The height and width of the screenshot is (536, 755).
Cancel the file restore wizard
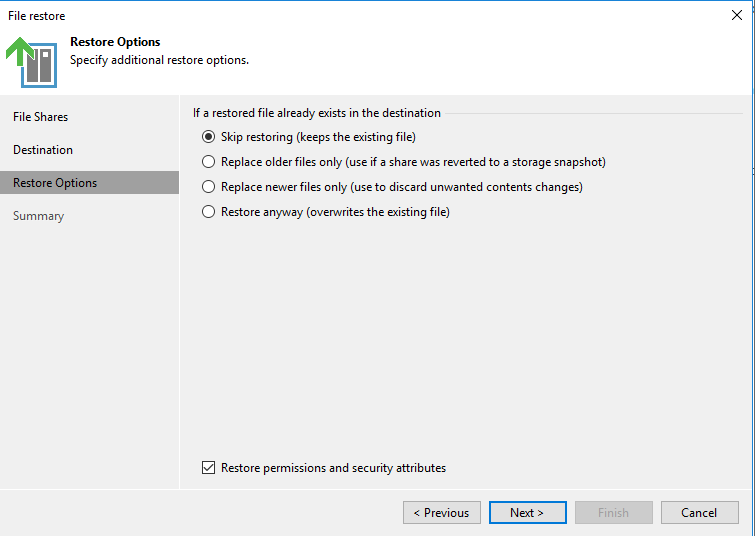coord(699,513)
